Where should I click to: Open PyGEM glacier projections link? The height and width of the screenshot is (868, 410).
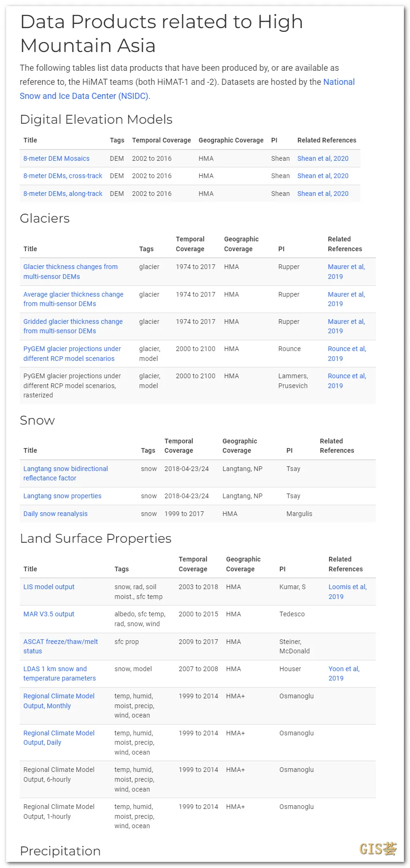(72, 353)
